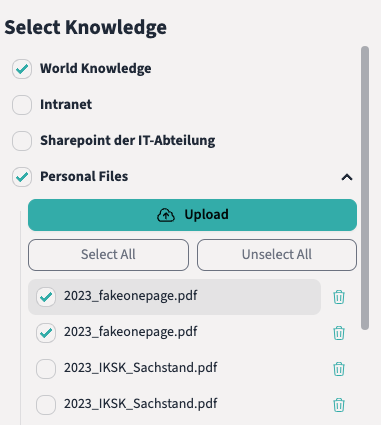Enable the Intranet checkbox
This screenshot has height=425, width=381.
[22, 105]
